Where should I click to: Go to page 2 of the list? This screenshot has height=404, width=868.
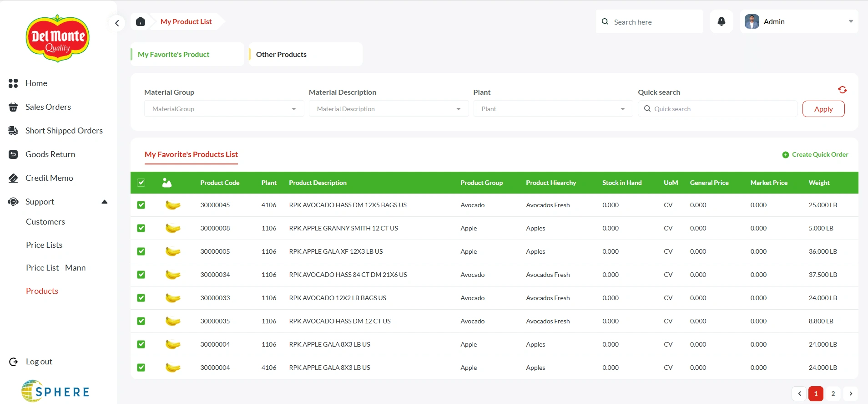[833, 394]
